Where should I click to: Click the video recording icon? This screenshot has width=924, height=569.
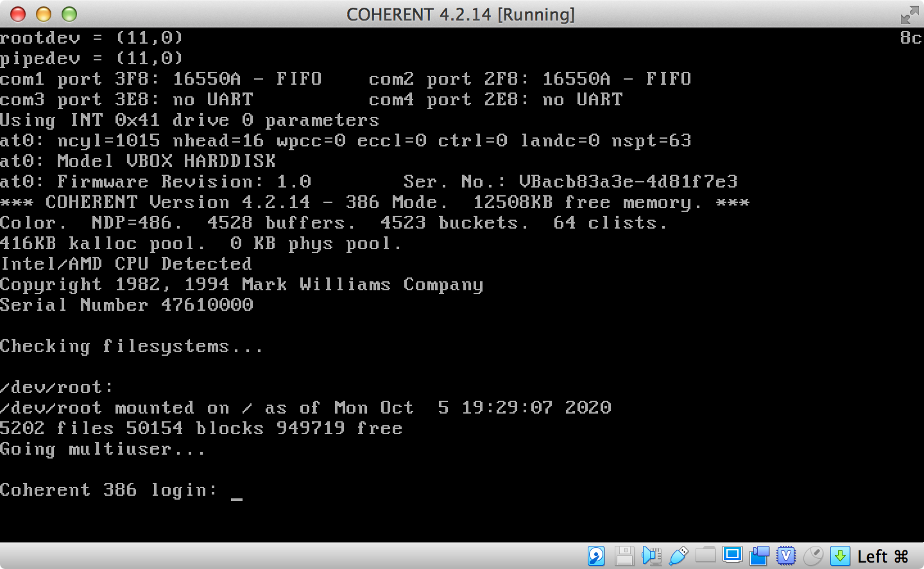click(x=759, y=556)
